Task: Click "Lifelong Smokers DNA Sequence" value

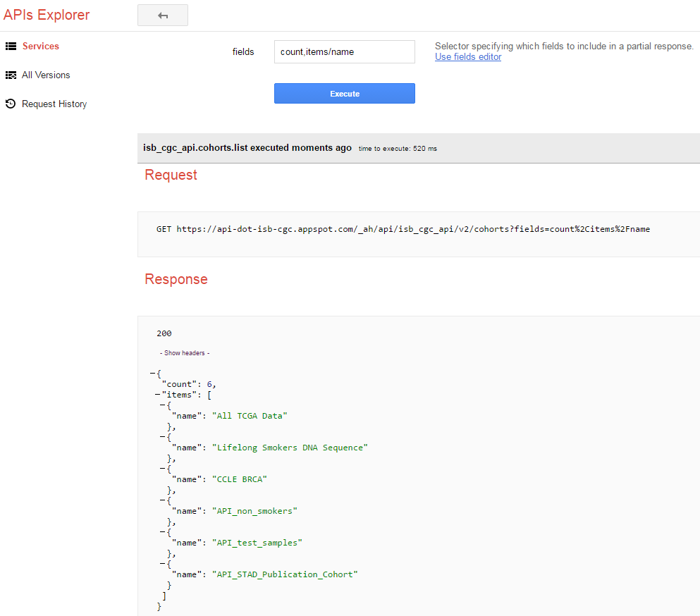Action: 290,448
